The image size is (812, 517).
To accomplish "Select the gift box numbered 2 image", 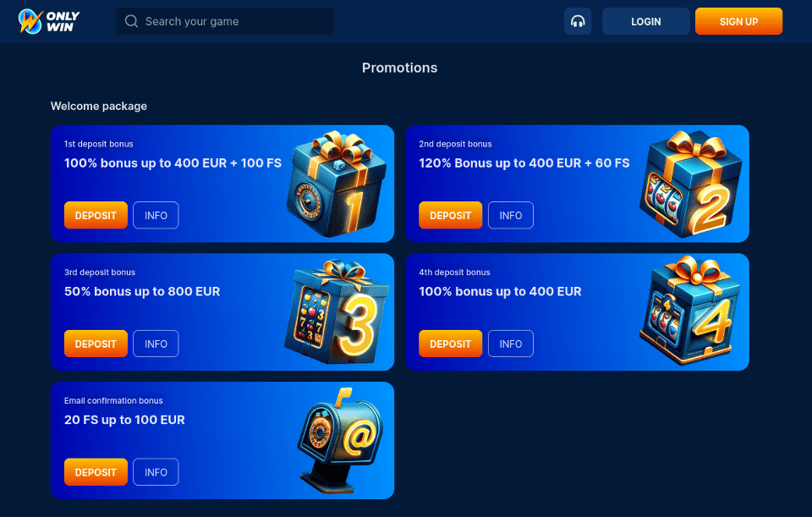I will pyautogui.click(x=691, y=184).
